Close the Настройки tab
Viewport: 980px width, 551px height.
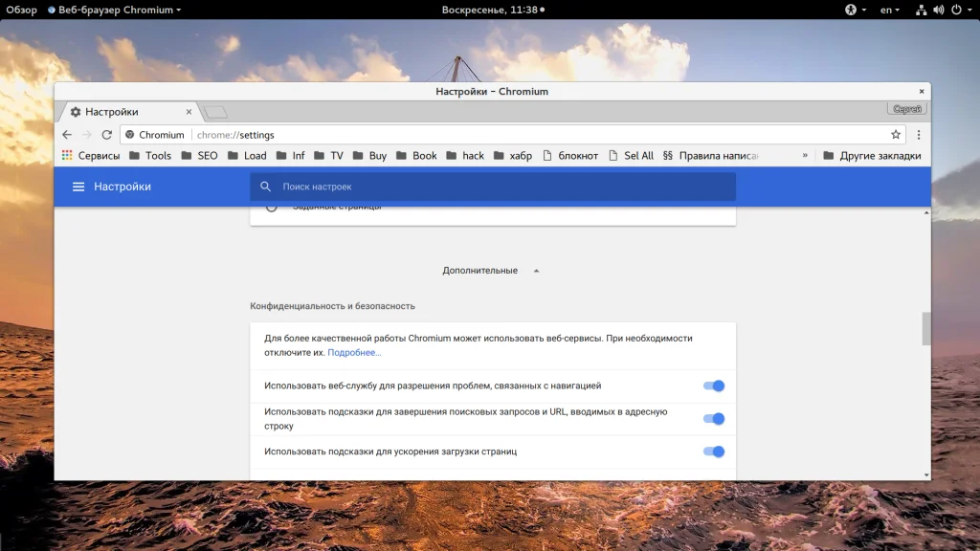point(189,112)
